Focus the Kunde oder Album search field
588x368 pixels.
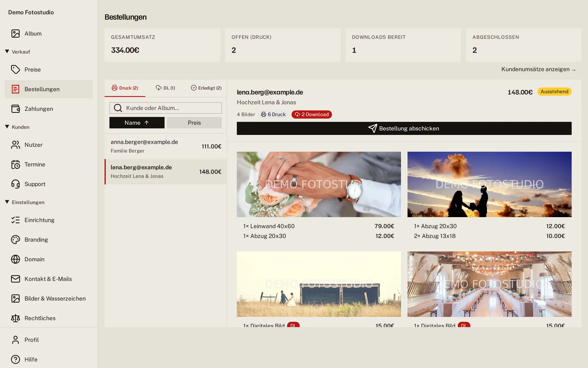(166, 108)
